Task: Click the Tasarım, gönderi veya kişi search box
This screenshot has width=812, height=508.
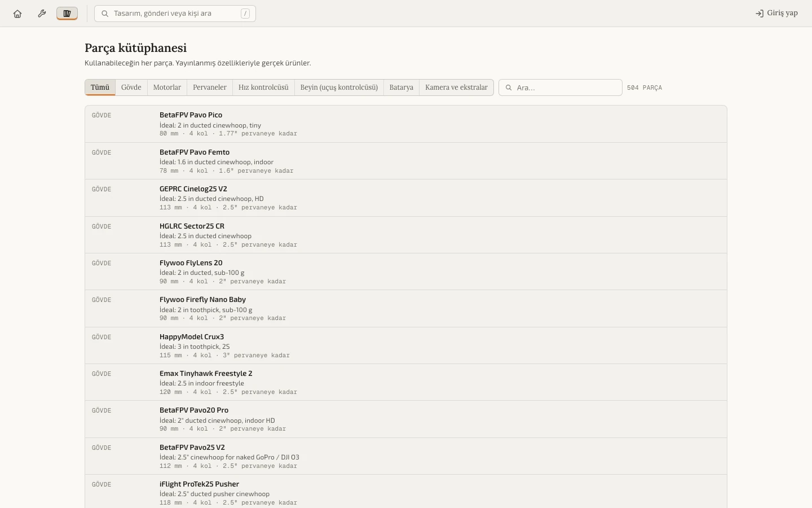Action: pos(175,14)
